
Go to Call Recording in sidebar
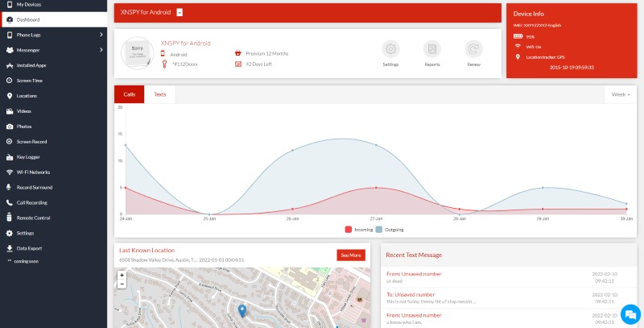tap(31, 202)
